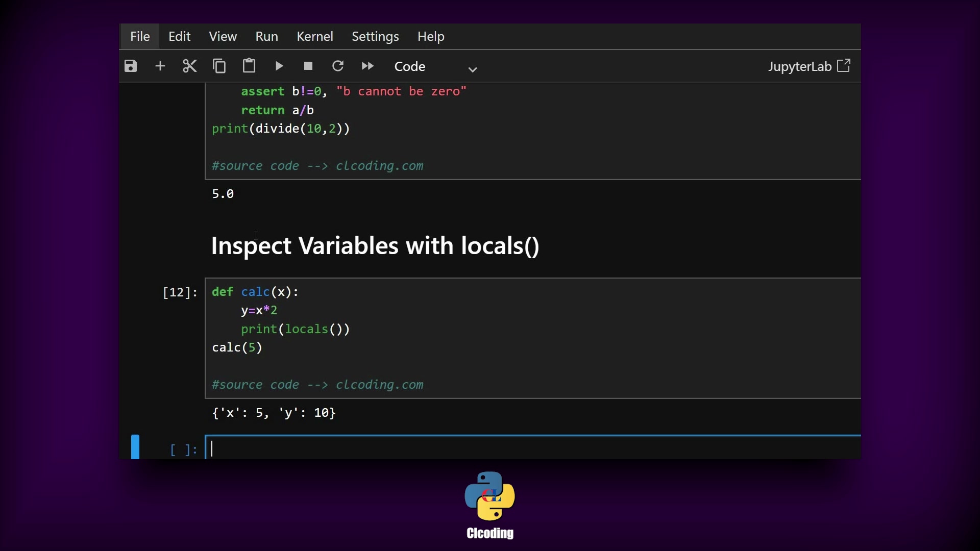Open the Help menu
This screenshot has height=551, width=980.
[x=431, y=36]
